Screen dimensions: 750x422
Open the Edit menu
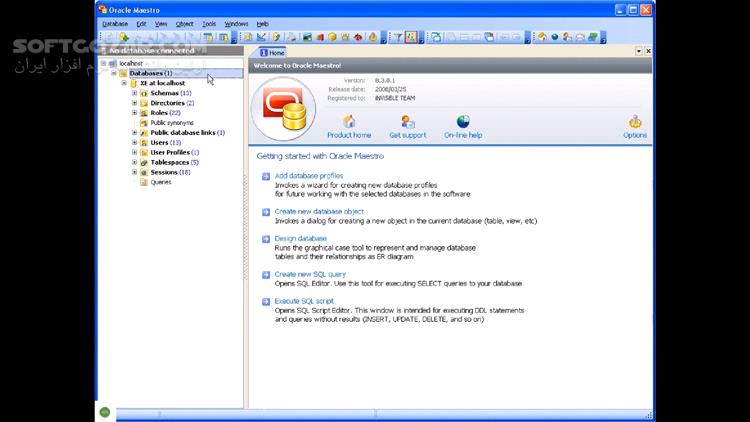pyautogui.click(x=142, y=23)
